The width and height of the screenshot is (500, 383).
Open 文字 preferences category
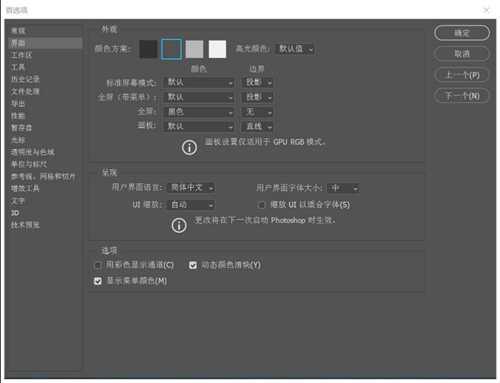tap(44, 201)
